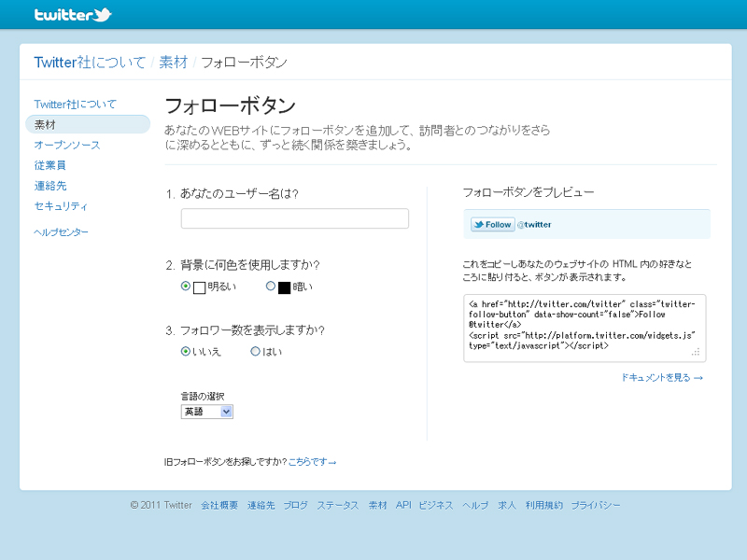The image size is (747, 560).
Task: Click the black color swatch beside 暗い
Action: click(x=285, y=287)
